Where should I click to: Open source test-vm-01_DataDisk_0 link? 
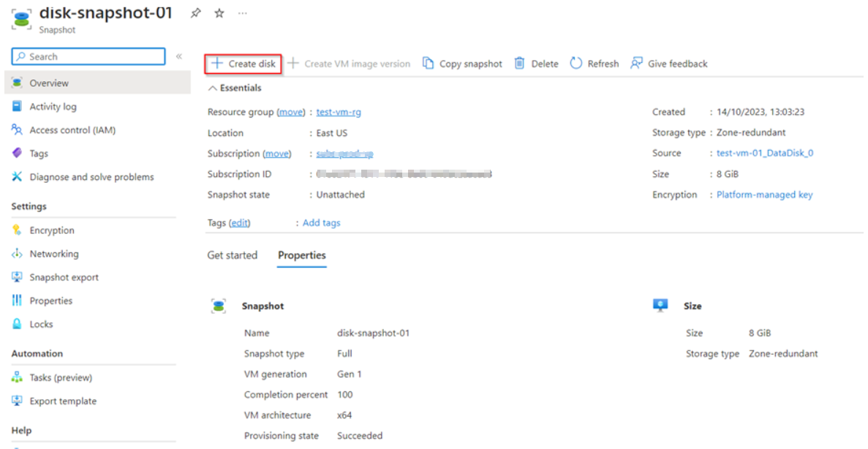coord(765,153)
